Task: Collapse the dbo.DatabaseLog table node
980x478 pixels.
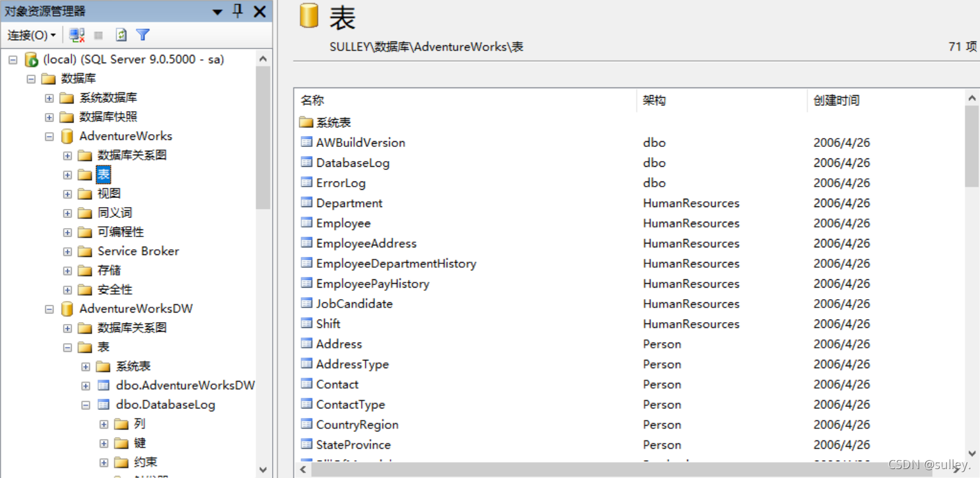Action: click(86, 405)
